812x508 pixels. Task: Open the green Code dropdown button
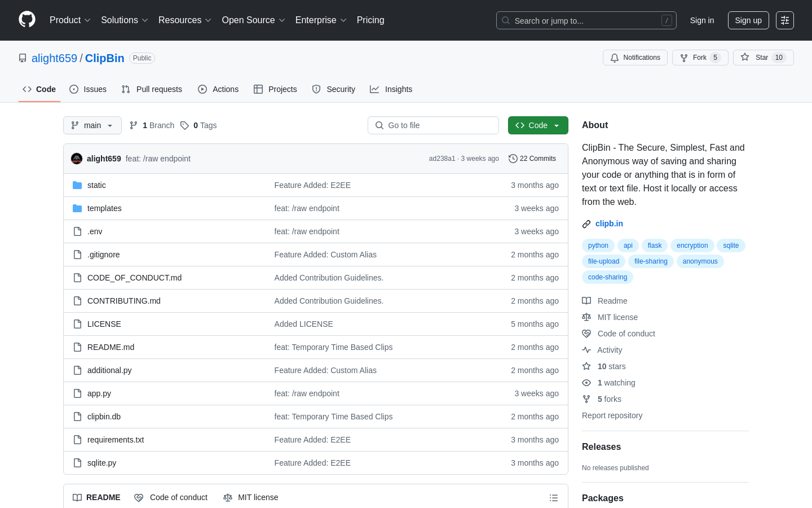(538, 125)
